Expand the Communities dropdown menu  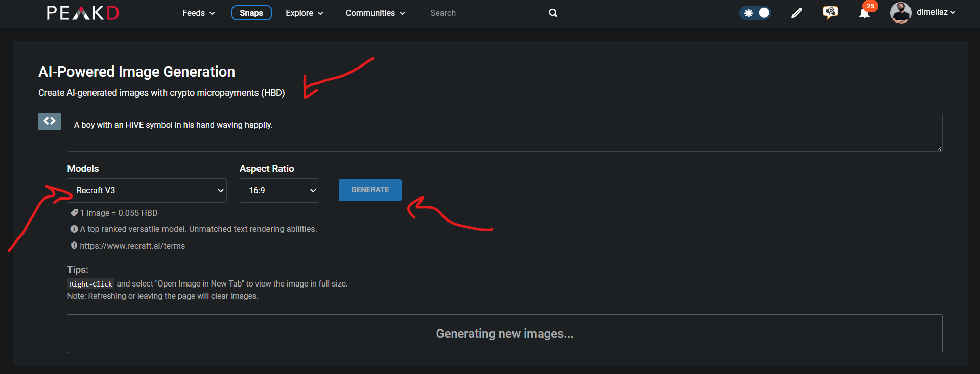tap(376, 13)
